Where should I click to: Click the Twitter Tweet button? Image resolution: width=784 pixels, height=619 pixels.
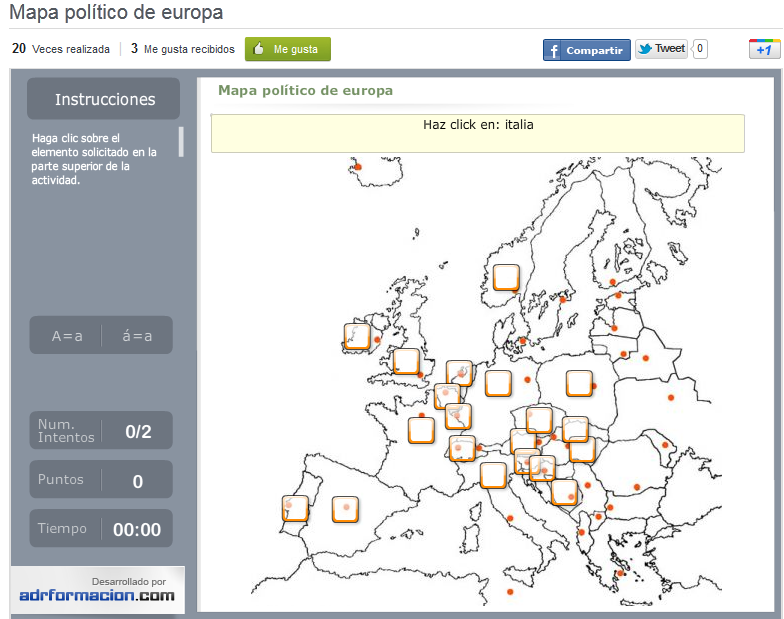click(x=661, y=49)
